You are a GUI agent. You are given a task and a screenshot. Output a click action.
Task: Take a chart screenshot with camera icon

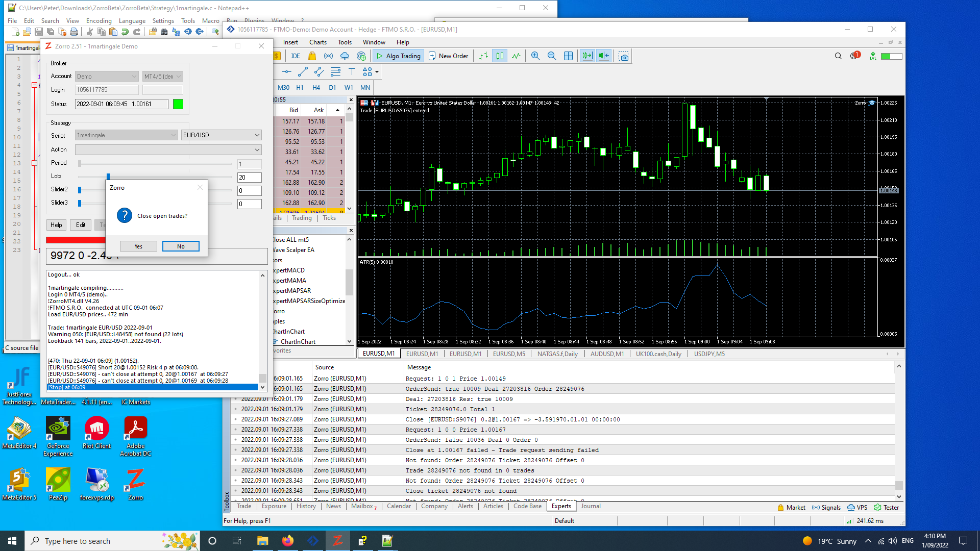623,56
